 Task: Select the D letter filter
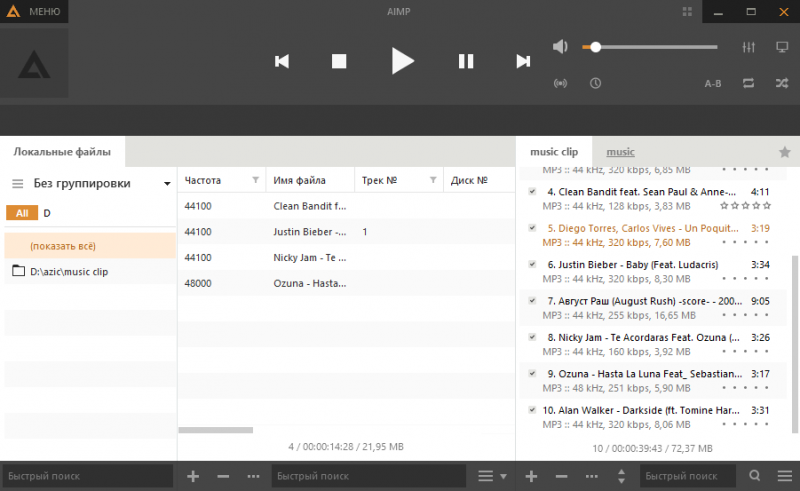pos(47,213)
